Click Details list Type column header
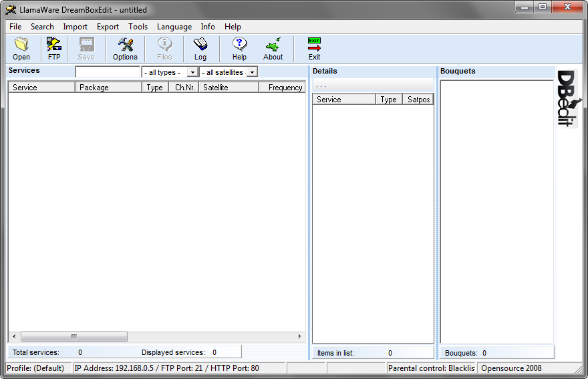The height and width of the screenshot is (379, 588). click(389, 100)
